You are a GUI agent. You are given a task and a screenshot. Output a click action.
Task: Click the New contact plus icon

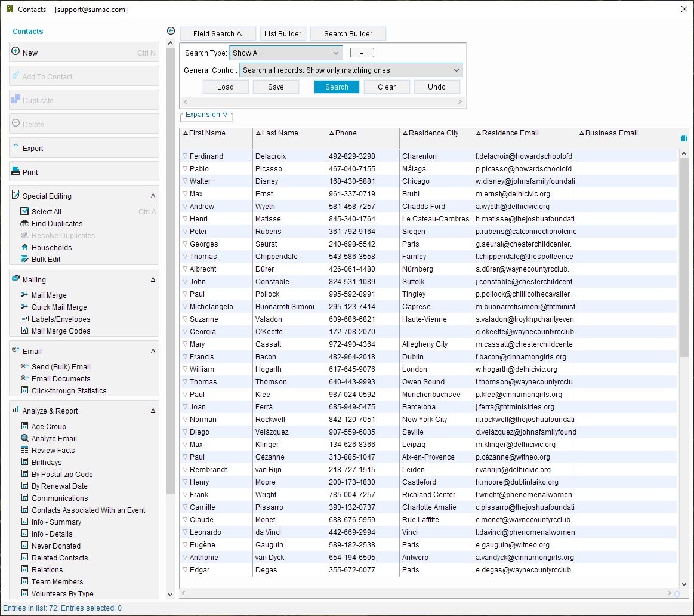tap(16, 51)
